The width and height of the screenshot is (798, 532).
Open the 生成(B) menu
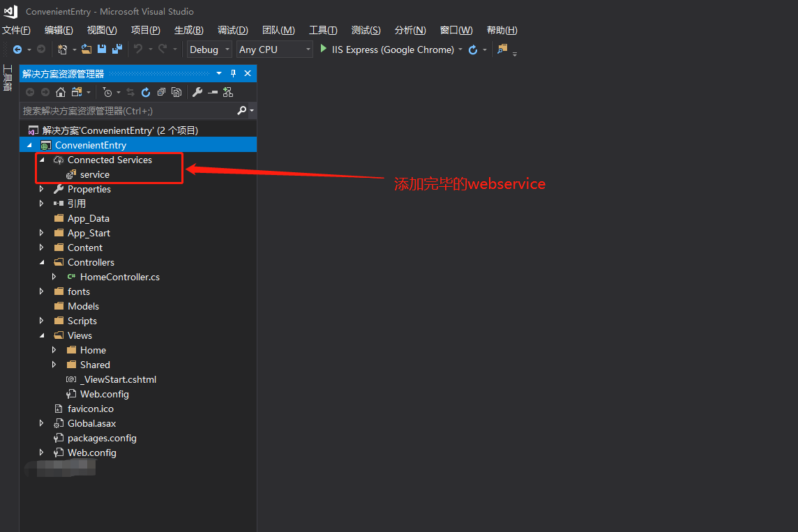pyautogui.click(x=189, y=30)
